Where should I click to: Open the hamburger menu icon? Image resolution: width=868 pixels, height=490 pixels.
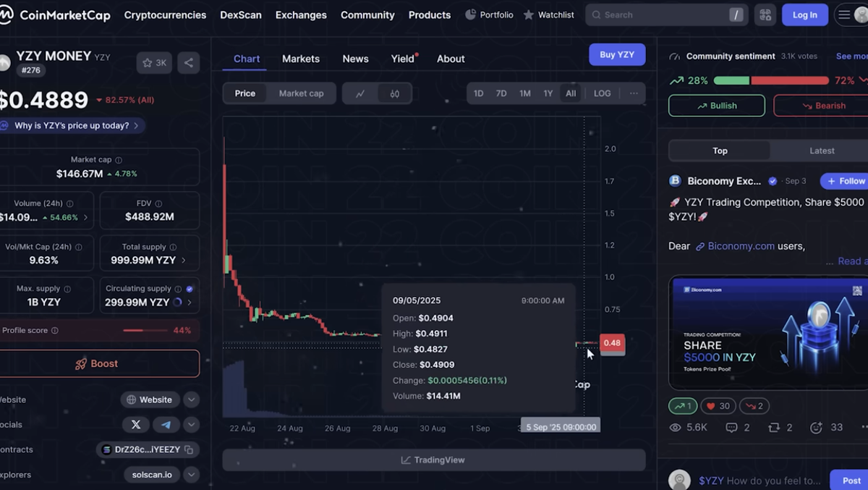844,14
